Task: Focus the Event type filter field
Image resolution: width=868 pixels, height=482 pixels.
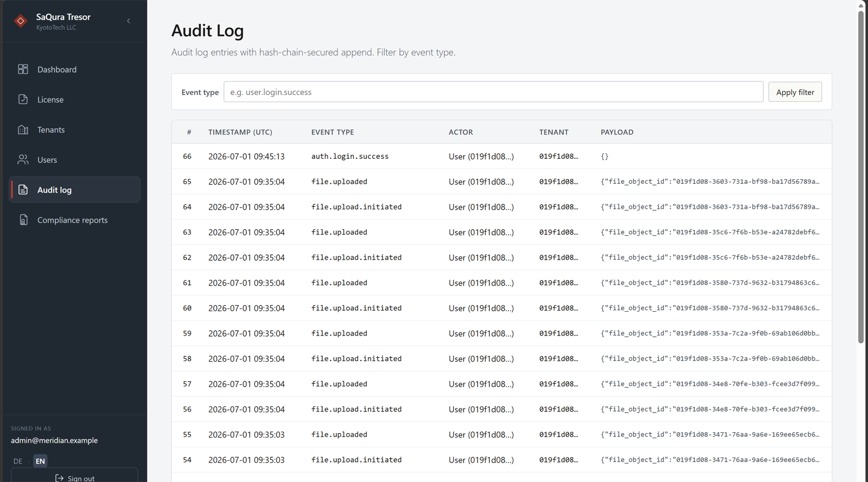Action: pyautogui.click(x=493, y=92)
